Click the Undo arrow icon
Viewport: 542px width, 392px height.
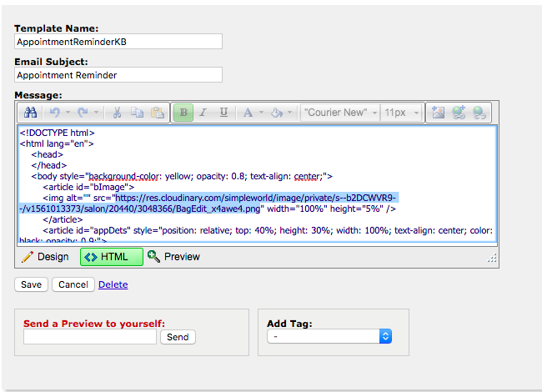(x=54, y=113)
